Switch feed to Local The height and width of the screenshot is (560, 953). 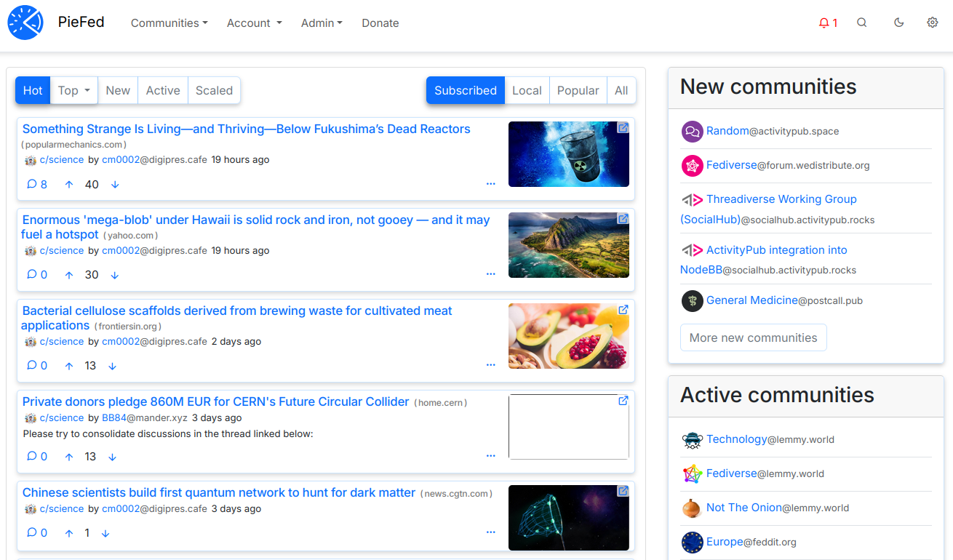point(527,91)
